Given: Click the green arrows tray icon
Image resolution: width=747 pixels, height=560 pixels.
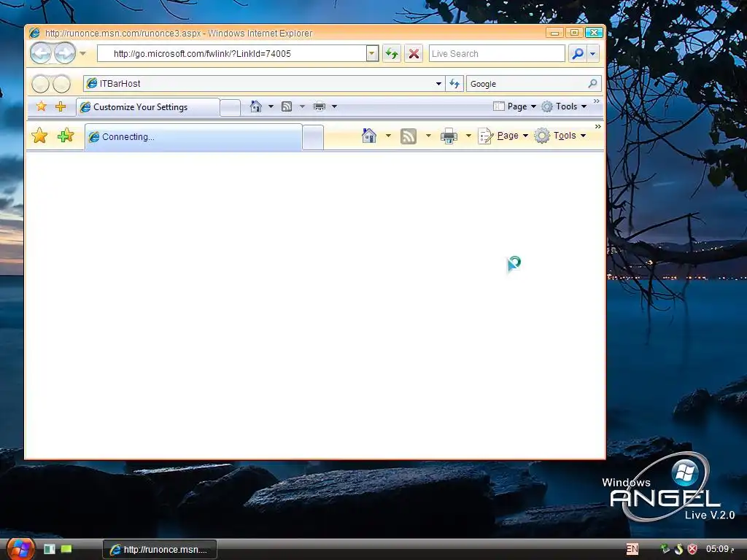Looking at the screenshot, I should pyautogui.click(x=665, y=549).
